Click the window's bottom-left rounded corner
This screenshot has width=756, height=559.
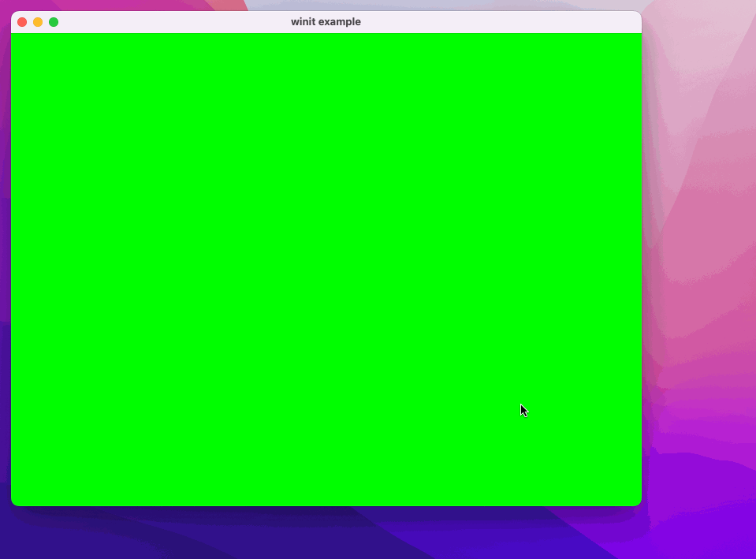(14, 502)
